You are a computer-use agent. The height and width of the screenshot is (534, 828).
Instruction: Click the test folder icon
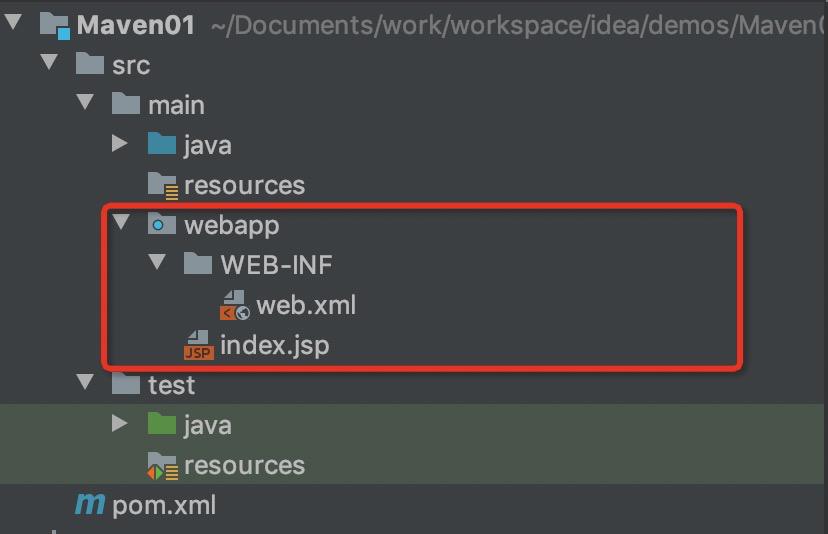(x=126, y=383)
